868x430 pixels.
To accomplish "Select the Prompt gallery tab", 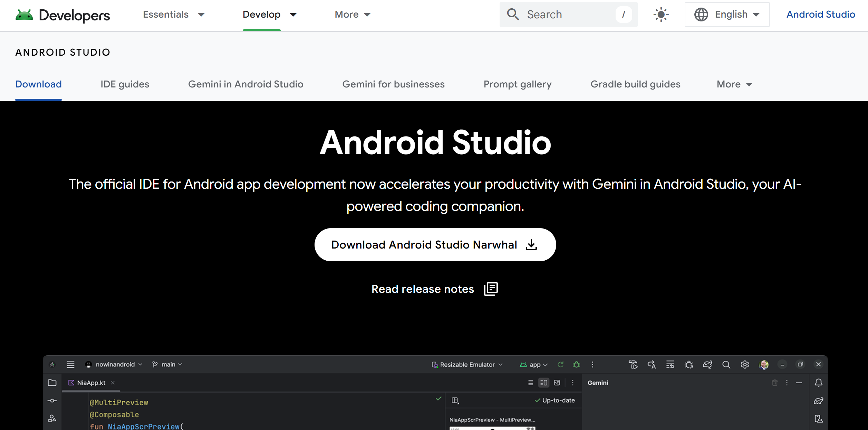I will click(517, 84).
